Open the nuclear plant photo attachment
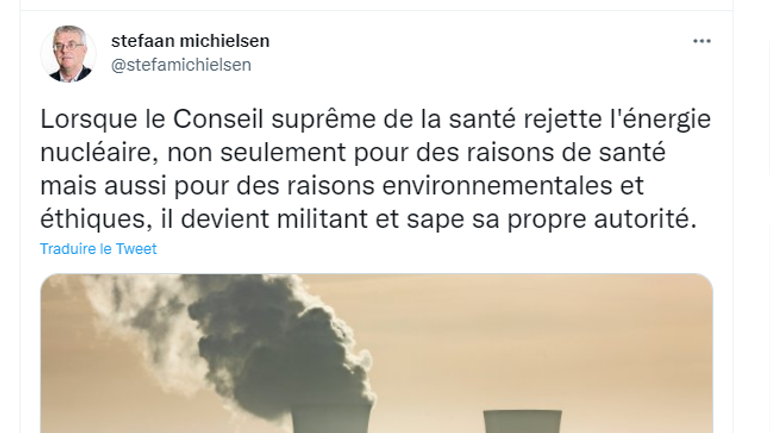This screenshot has height=433, width=770. [x=376, y=353]
